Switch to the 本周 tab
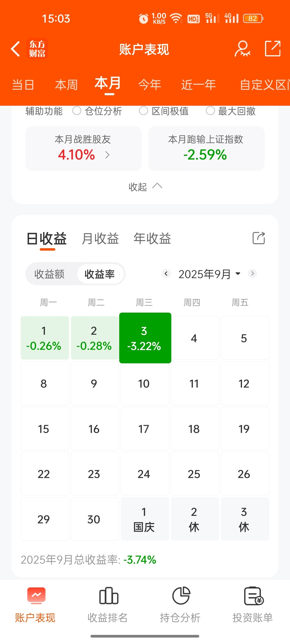 [x=66, y=85]
